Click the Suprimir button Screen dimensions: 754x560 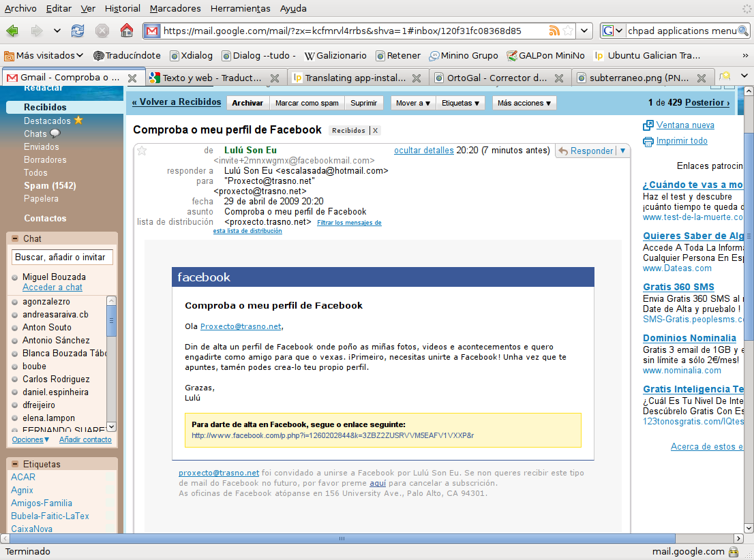click(x=363, y=103)
